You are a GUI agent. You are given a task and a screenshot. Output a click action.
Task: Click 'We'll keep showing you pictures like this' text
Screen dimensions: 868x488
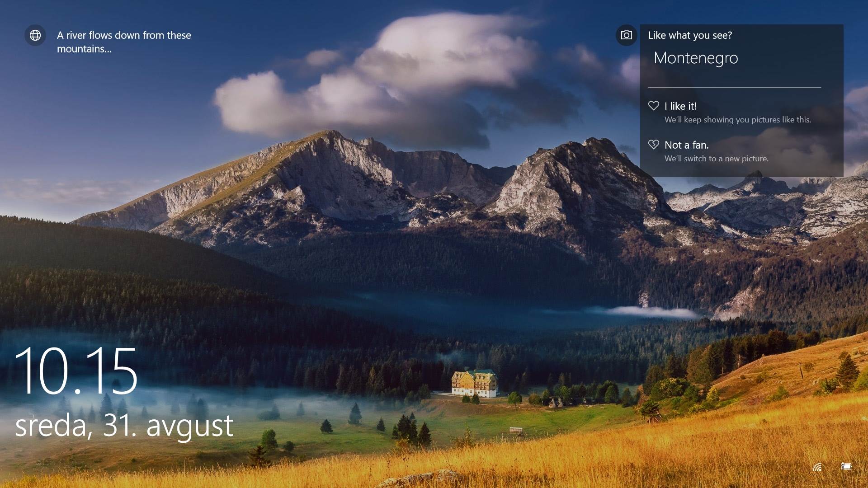pos(737,120)
